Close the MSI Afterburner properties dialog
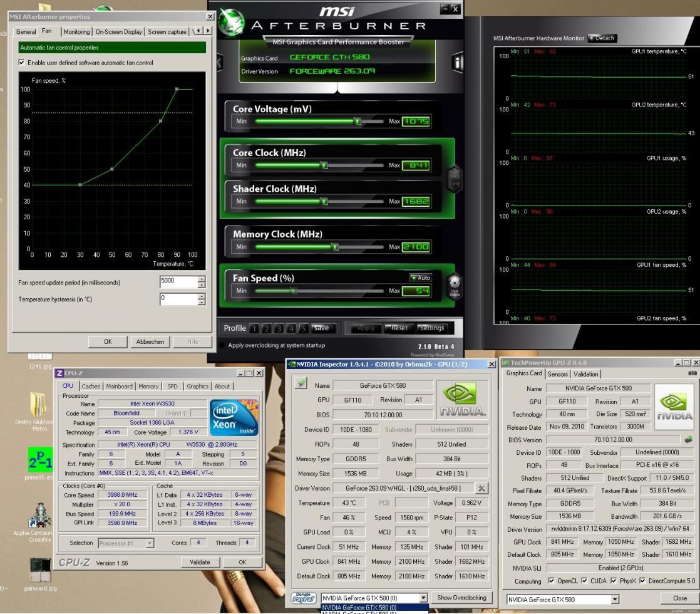 (210, 16)
